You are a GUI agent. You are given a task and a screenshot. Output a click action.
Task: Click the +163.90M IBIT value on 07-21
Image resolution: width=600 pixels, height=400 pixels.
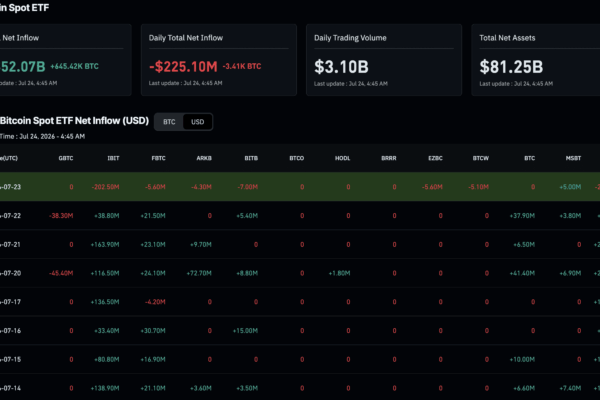click(x=105, y=244)
